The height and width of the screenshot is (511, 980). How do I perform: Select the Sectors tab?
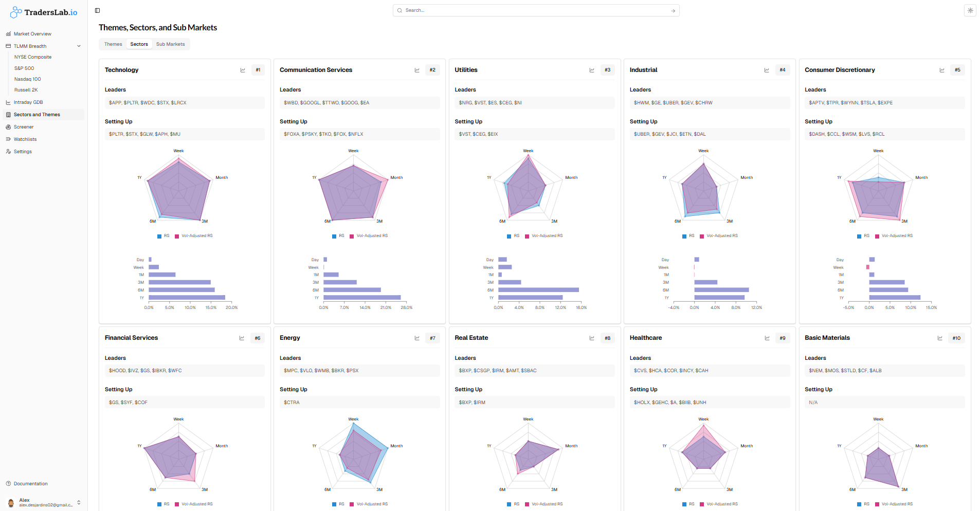point(139,44)
